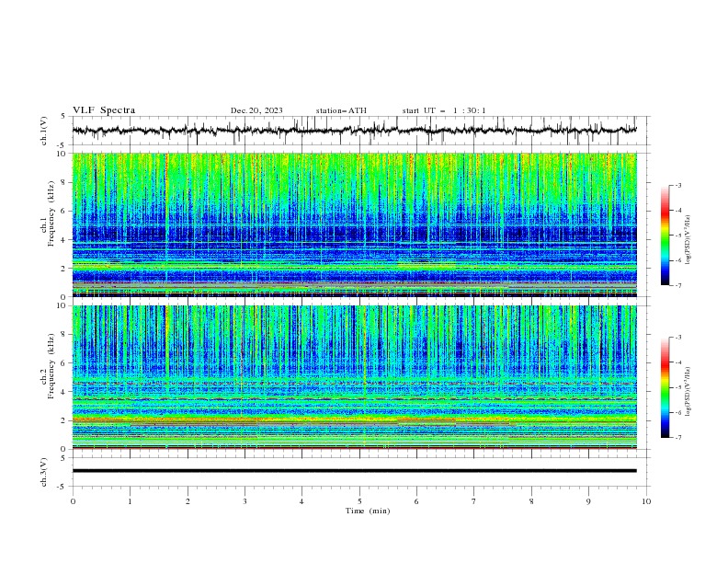Click the ch.2 spectrogram color bar
Image resolution: width=728 pixels, height=563 pixels.
[665, 387]
